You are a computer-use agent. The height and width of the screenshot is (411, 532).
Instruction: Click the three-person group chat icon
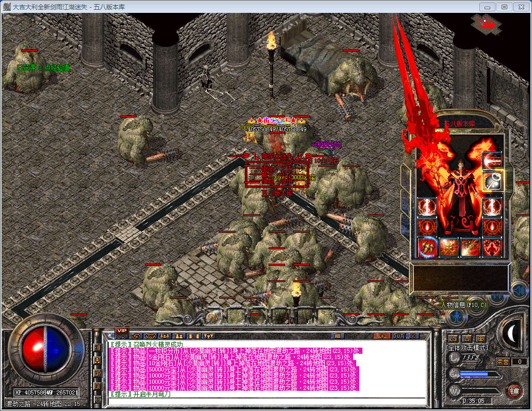click(x=164, y=336)
